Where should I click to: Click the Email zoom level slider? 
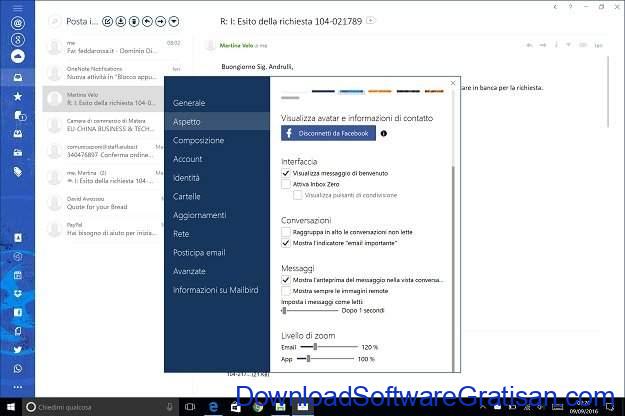[329, 347]
